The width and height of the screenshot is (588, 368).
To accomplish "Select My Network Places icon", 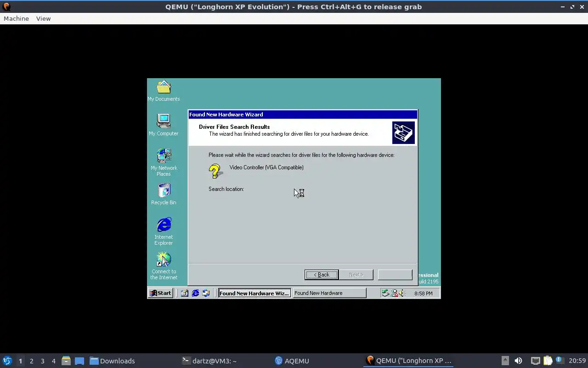I will pos(164,162).
